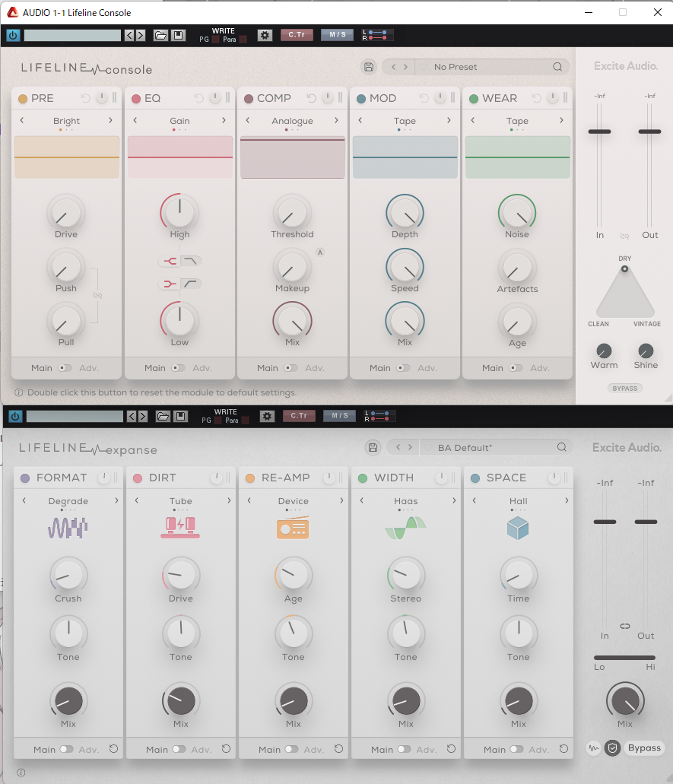Go to next COMP mode after Analogue
673x784 pixels.
pos(336,120)
